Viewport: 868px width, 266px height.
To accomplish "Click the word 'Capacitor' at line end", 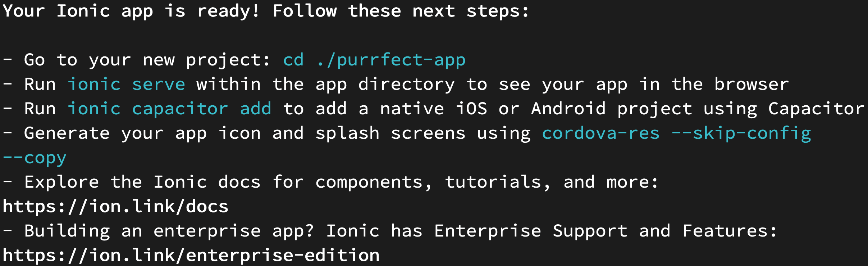I will coord(816,109).
